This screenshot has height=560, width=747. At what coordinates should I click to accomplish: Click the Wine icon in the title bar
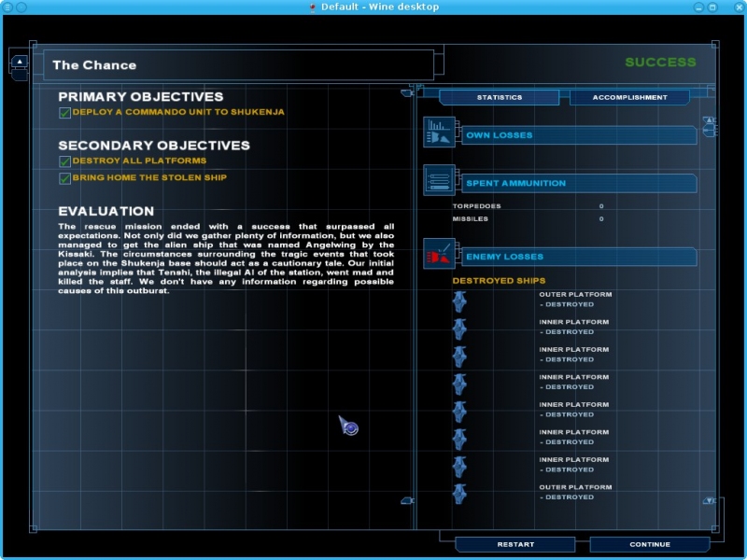tap(312, 7)
